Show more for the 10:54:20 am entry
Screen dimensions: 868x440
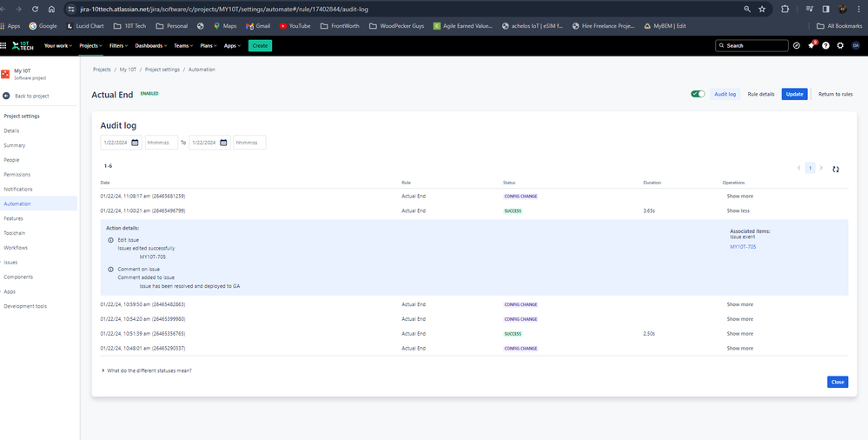coord(739,319)
